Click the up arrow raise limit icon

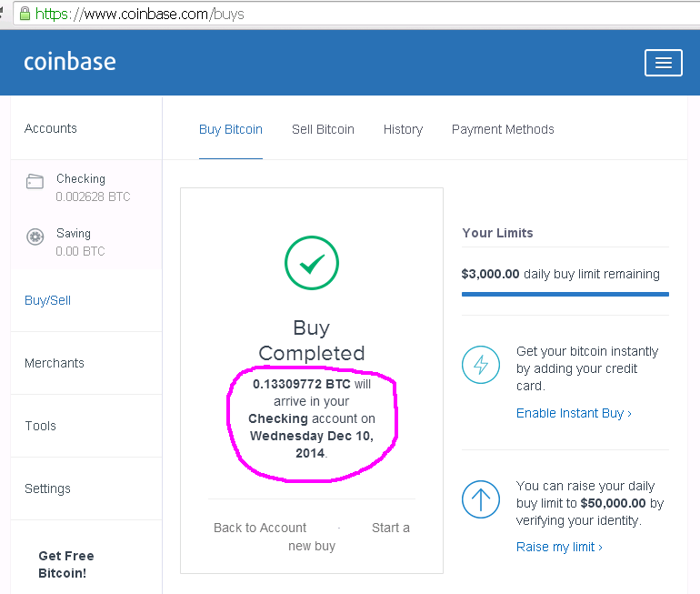point(480,499)
